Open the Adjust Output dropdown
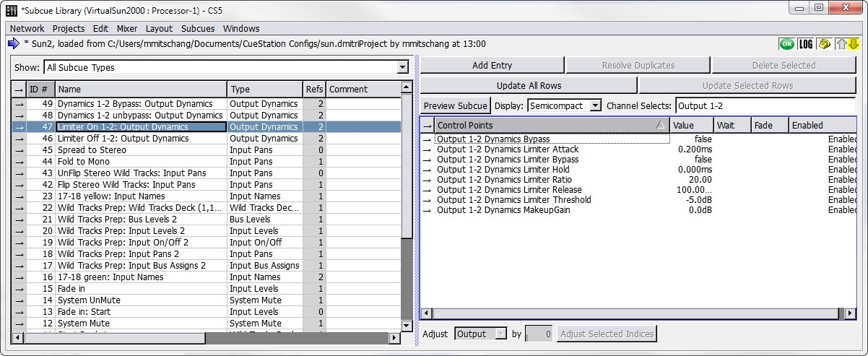868x356 pixels. (500, 334)
